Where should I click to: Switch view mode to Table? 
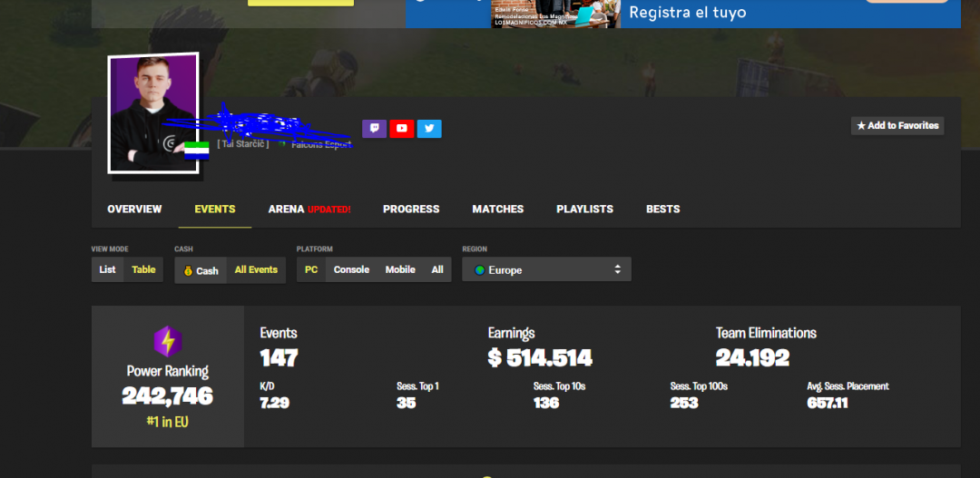coord(143,269)
